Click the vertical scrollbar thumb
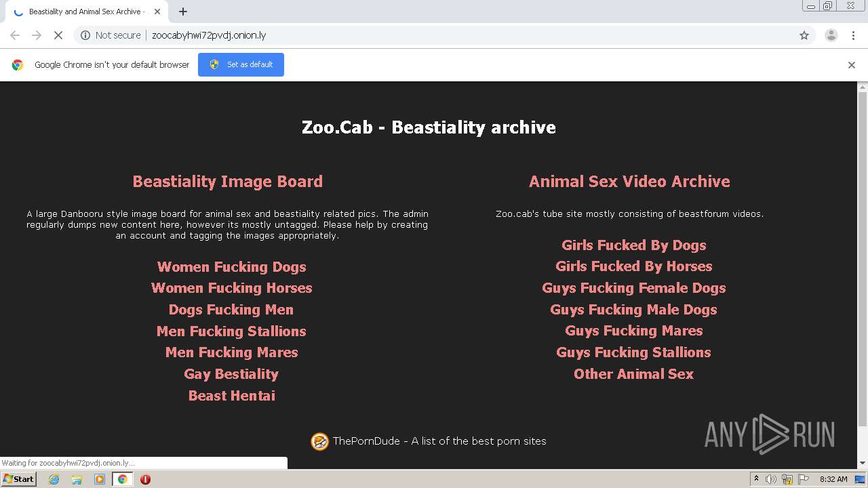Image resolution: width=868 pixels, height=488 pixels. (x=863, y=258)
